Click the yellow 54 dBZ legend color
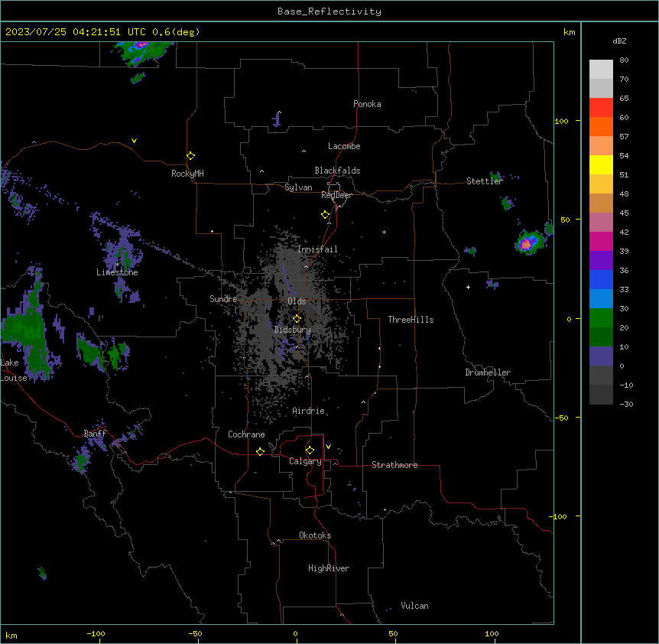This screenshot has height=644, width=659. click(601, 164)
